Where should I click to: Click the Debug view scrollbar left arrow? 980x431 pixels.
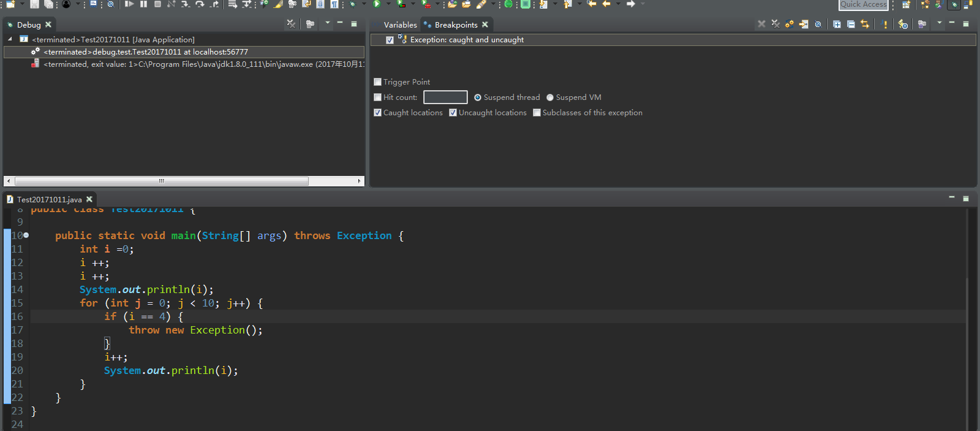pos(9,181)
